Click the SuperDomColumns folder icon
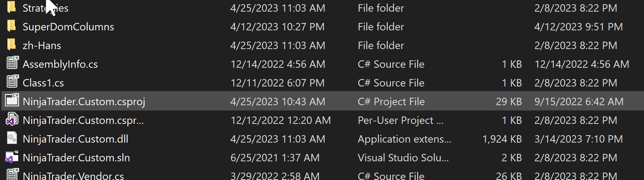Screen dimensions: 644x180 point(12,26)
